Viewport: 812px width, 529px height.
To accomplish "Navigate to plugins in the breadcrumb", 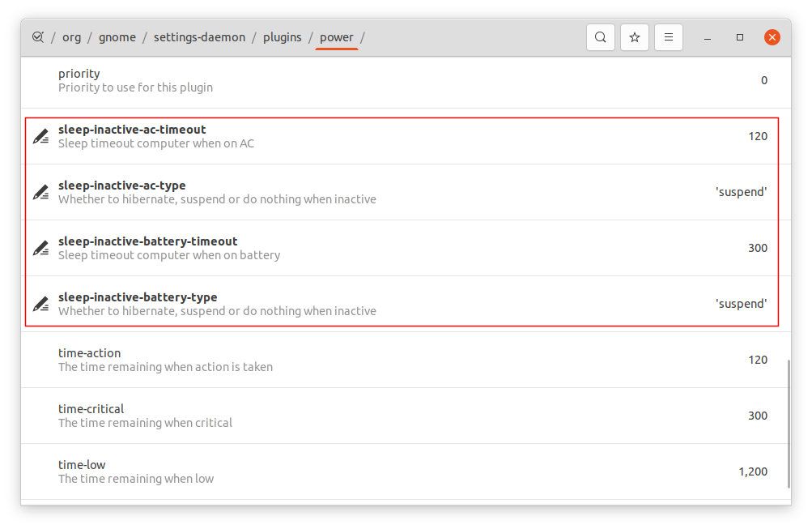I will 282,36.
